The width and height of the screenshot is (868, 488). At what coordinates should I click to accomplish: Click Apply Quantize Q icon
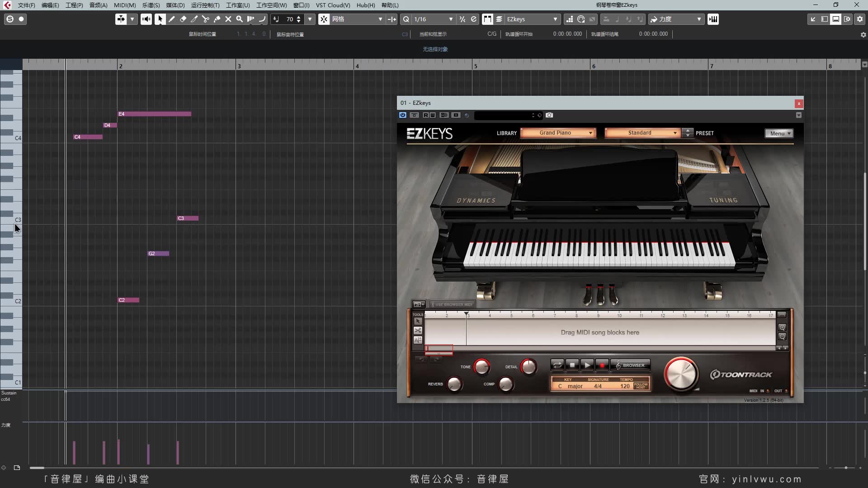406,19
